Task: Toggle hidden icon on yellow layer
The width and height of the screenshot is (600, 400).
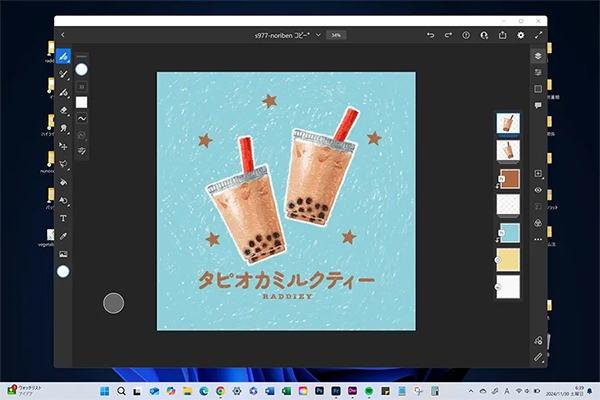Action: 498,260
